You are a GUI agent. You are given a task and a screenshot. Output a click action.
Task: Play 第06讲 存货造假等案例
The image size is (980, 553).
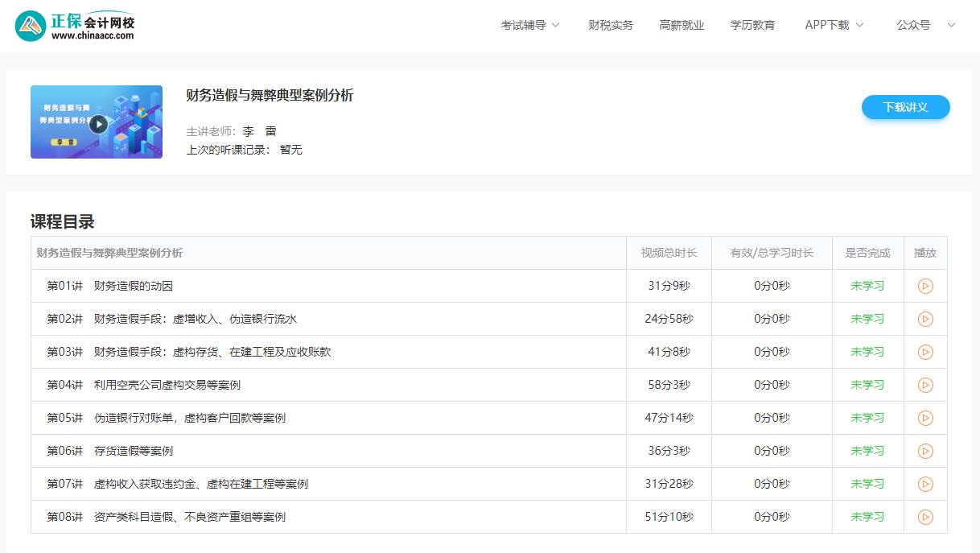(925, 451)
